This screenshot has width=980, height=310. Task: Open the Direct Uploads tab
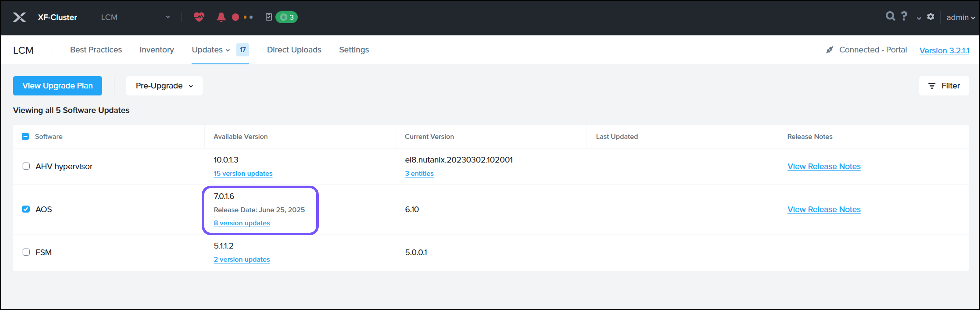(x=294, y=50)
